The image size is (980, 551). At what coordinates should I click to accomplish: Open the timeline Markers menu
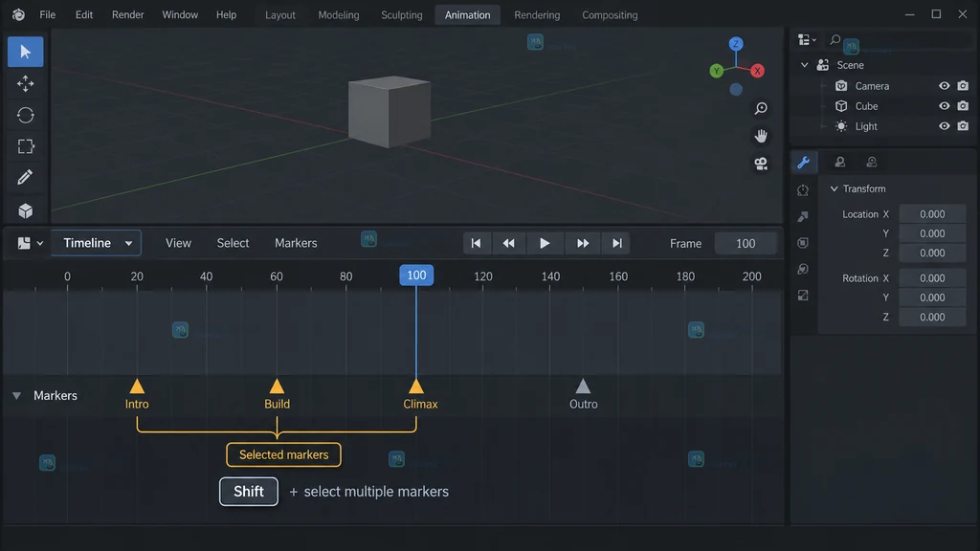point(297,243)
